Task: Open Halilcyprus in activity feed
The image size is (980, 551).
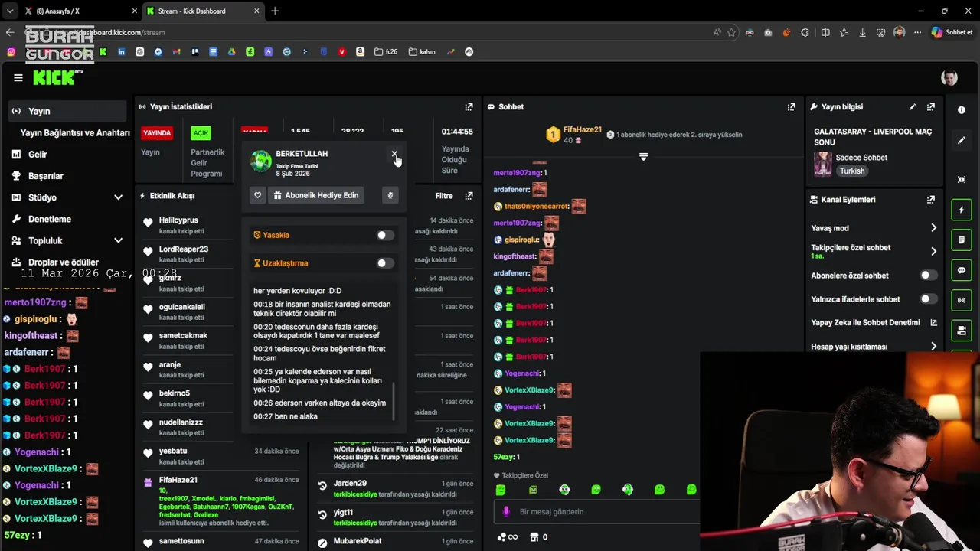Action: (x=178, y=220)
